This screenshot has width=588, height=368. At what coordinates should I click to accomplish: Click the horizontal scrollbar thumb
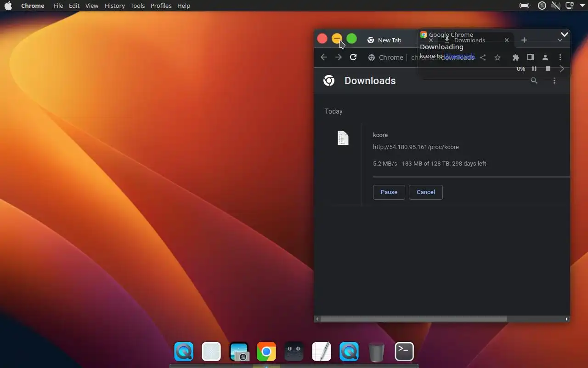[413, 319]
